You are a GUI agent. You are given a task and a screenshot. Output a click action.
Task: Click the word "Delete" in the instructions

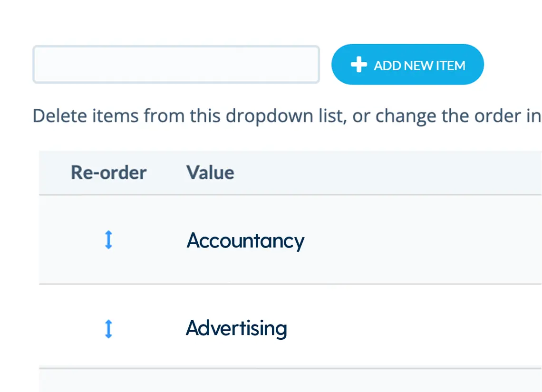click(x=58, y=116)
